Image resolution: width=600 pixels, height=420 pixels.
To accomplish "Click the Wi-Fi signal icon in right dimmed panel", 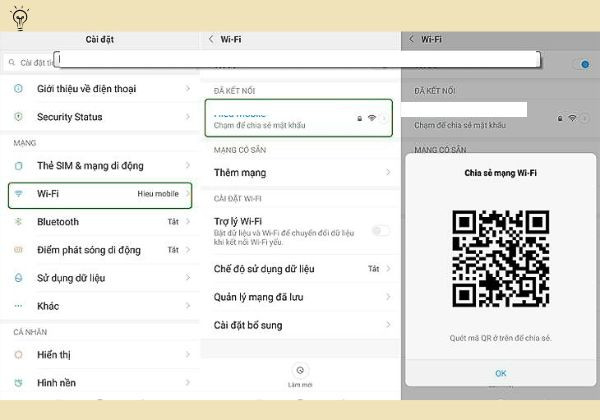I will tap(572, 118).
